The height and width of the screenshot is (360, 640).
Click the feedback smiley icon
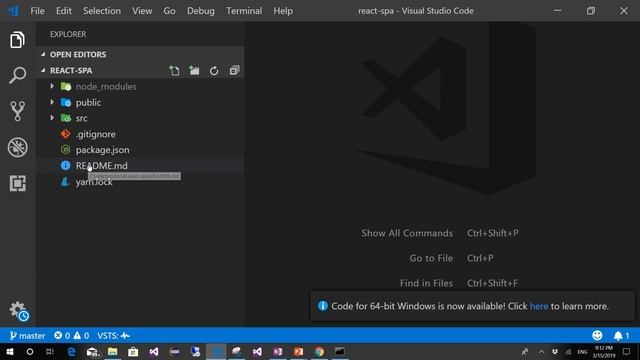tap(597, 336)
